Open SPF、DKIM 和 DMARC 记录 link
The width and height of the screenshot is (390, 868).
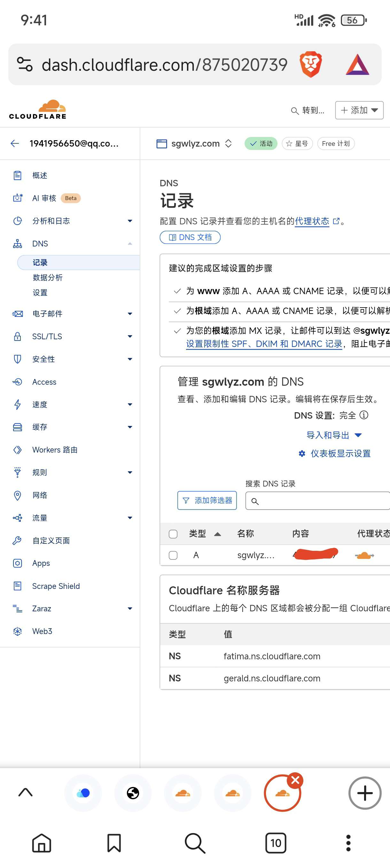[264, 344]
